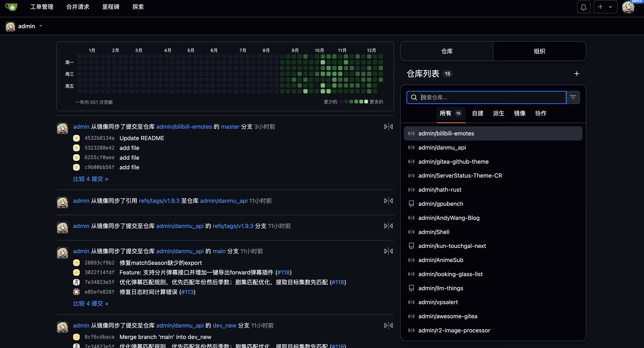Image resolution: width=644 pixels, height=348 pixels.
Task: Click the magnifier icon in repository search
Action: 414,97
